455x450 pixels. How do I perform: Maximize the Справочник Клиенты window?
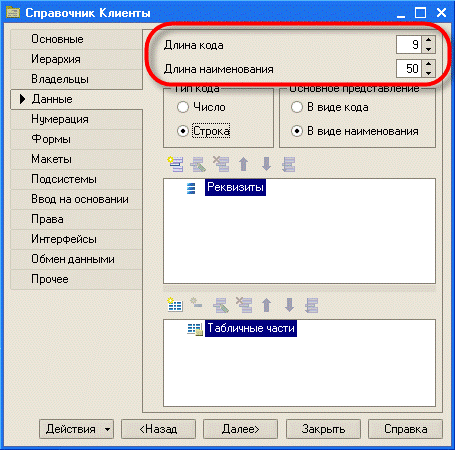click(x=420, y=13)
